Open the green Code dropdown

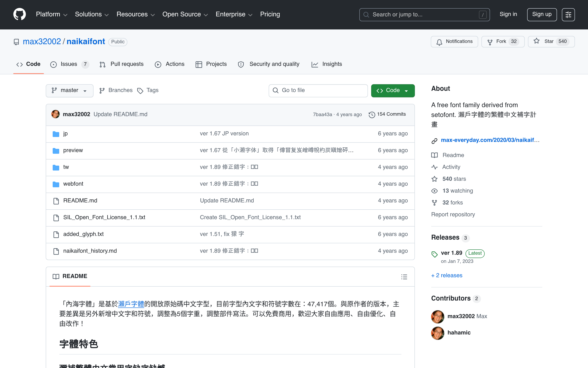[x=393, y=91]
